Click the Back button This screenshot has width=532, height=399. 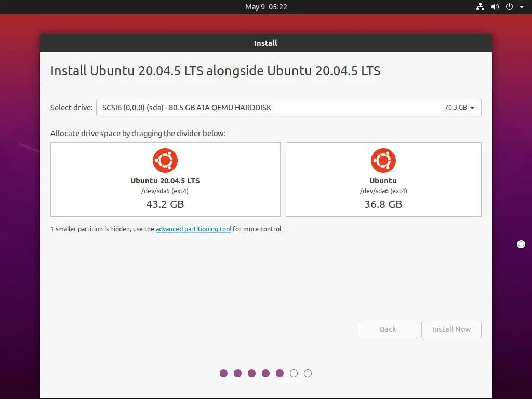(x=388, y=329)
